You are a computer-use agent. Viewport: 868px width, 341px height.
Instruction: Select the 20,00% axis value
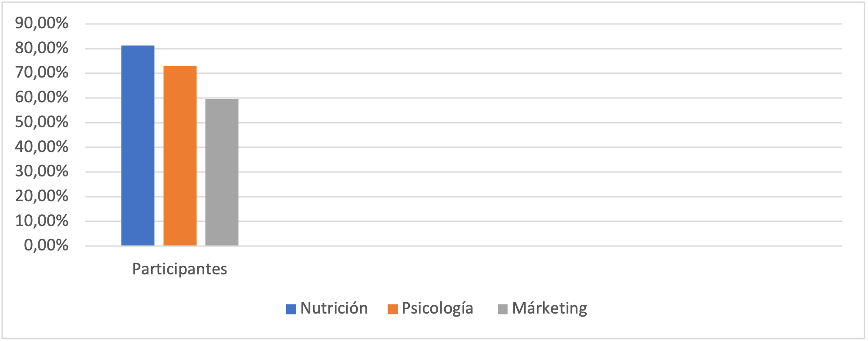42,196
